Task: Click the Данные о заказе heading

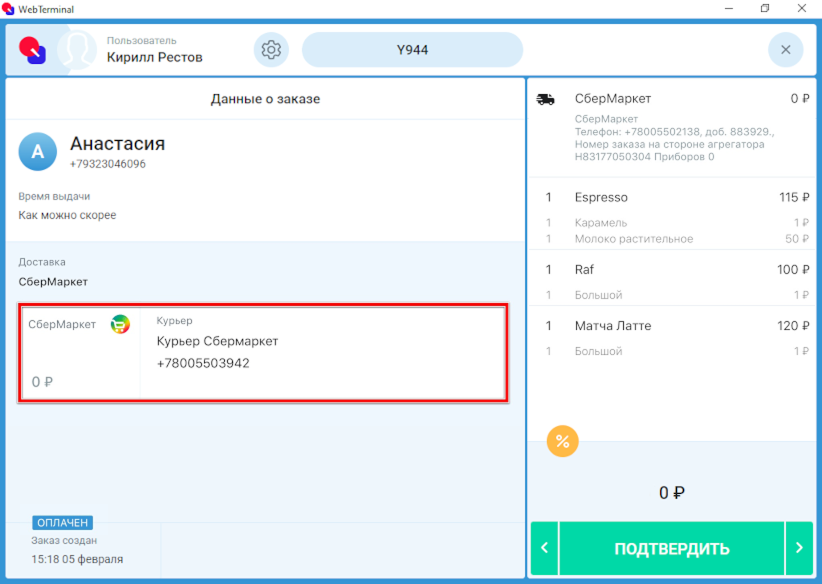Action: [265, 99]
